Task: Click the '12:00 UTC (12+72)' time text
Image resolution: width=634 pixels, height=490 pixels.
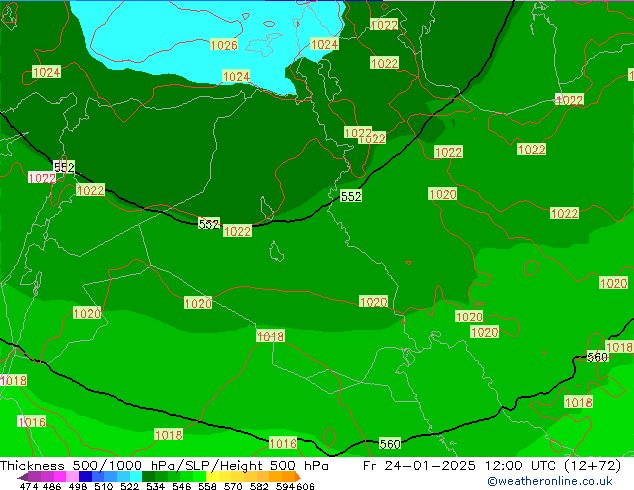Action: (553, 466)
